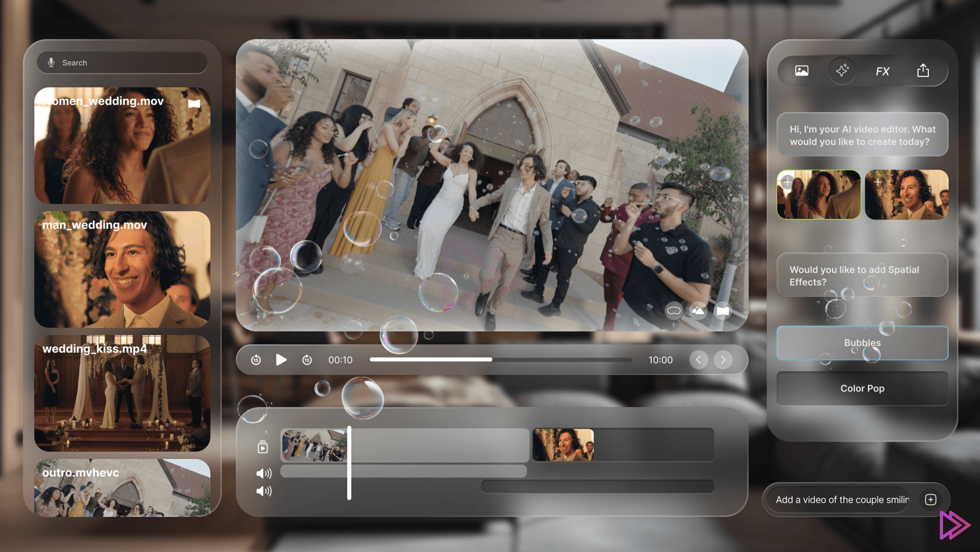This screenshot has height=552, width=980.
Task: Toggle play on the video timeline
Action: pyautogui.click(x=281, y=359)
